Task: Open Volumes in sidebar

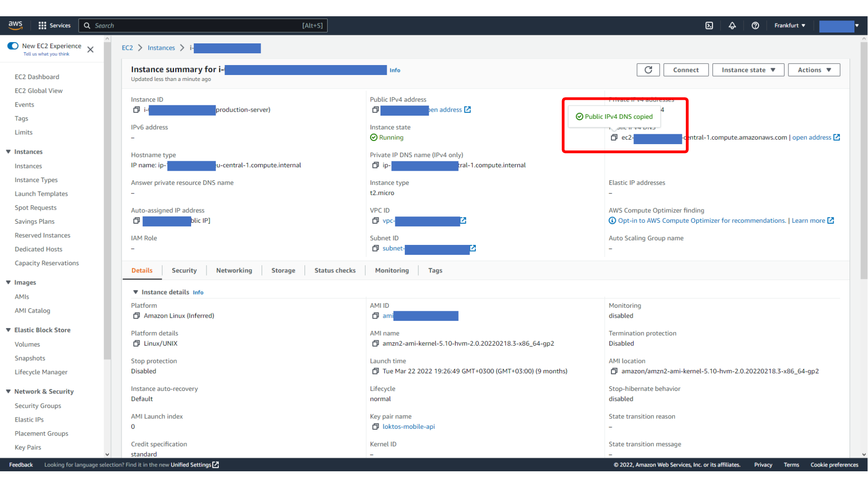Action: [27, 344]
